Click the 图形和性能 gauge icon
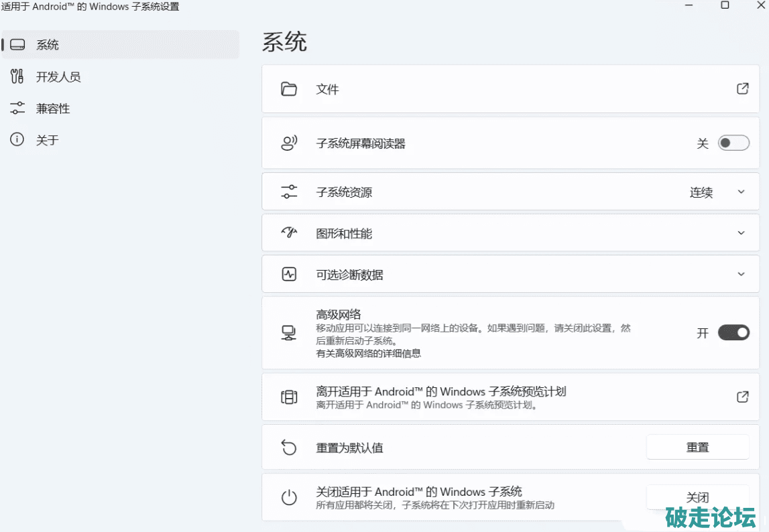769x532 pixels. pos(289,233)
